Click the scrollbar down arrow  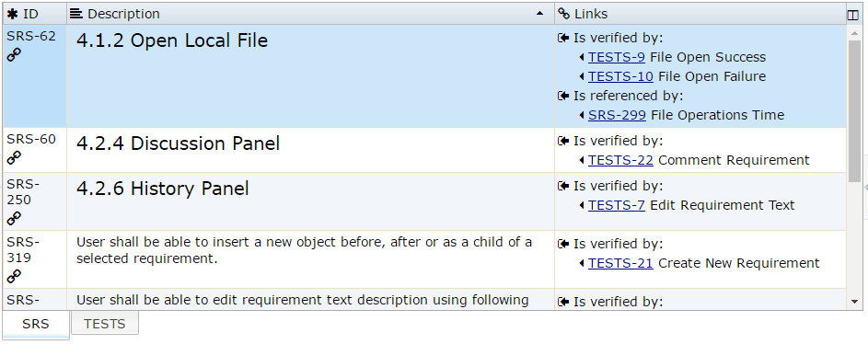[854, 302]
